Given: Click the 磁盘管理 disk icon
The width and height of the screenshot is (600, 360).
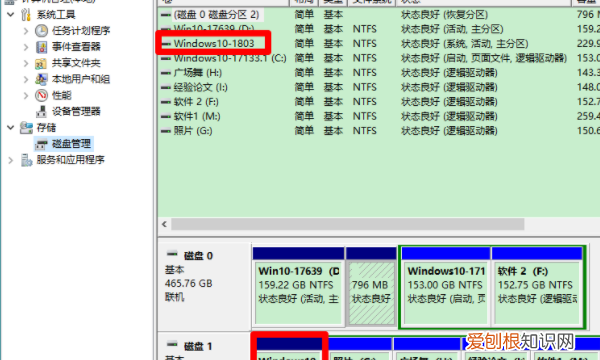Looking at the screenshot, I should [x=41, y=145].
